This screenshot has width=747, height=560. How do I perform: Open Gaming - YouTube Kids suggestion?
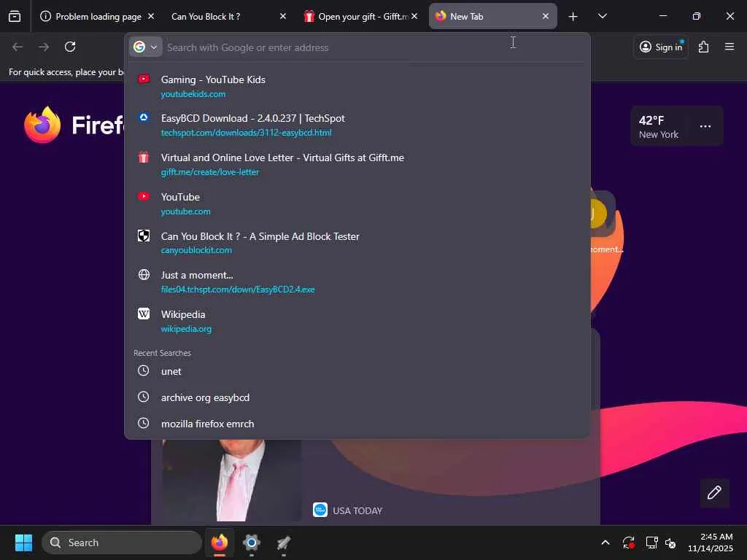[x=357, y=86]
